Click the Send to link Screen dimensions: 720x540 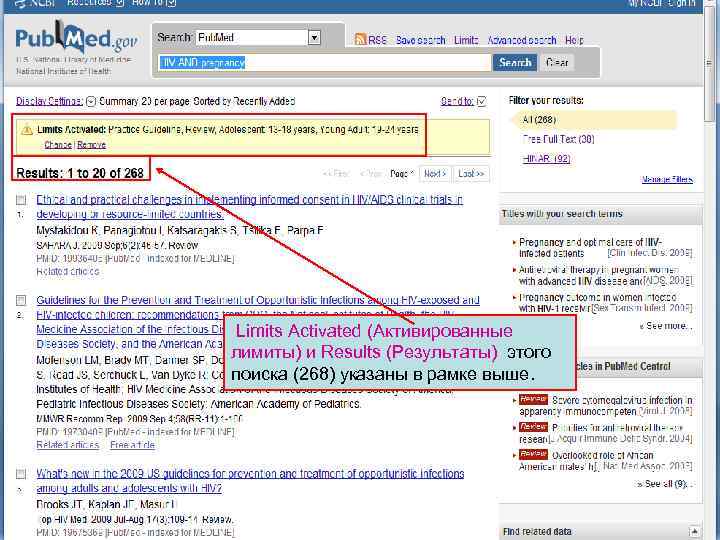click(x=457, y=101)
